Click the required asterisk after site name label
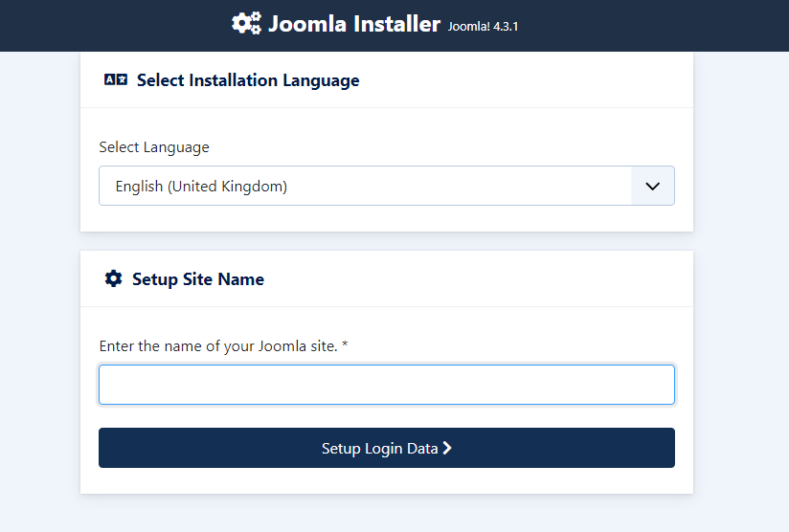This screenshot has width=789, height=532. pos(345,345)
